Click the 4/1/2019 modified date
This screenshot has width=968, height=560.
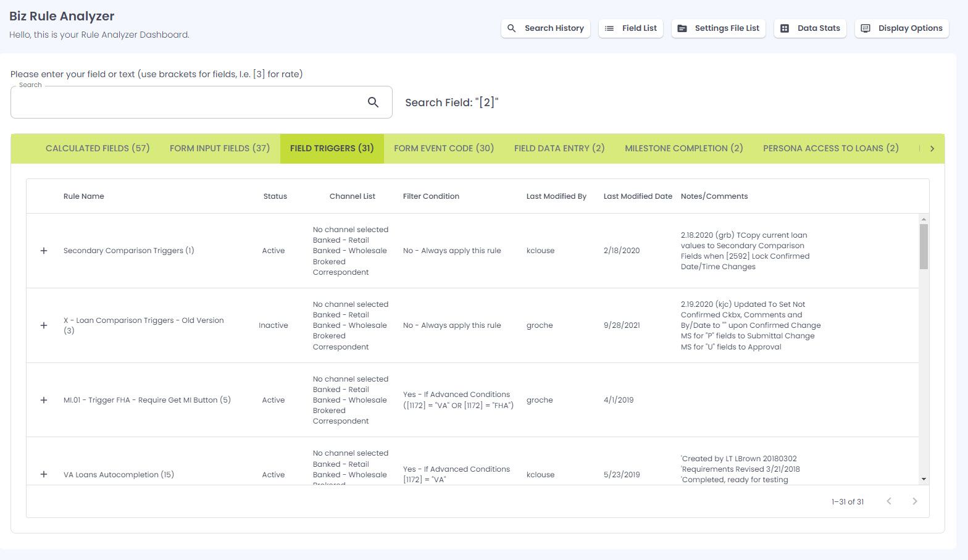pyautogui.click(x=619, y=400)
